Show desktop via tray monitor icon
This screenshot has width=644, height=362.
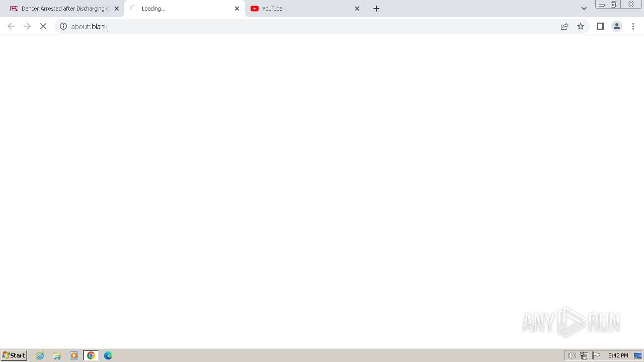point(638,355)
